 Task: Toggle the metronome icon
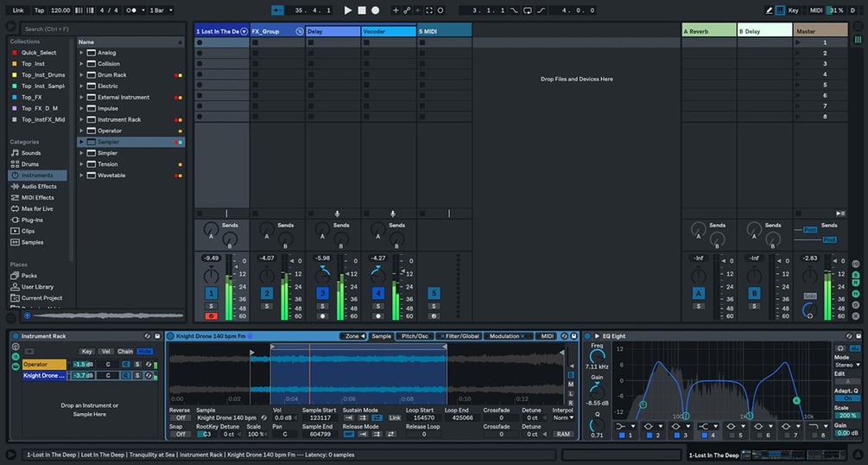pyautogui.click(x=132, y=10)
